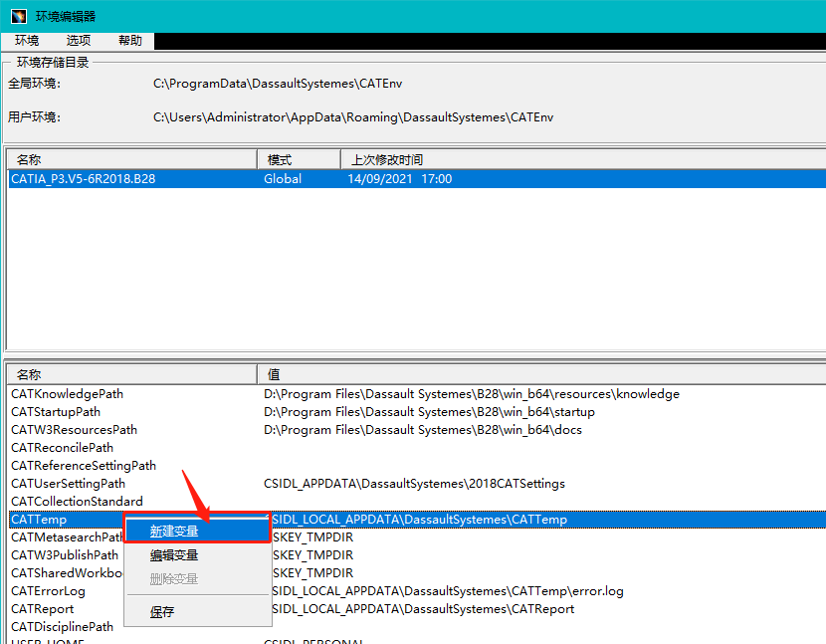The width and height of the screenshot is (826, 644).
Task: Select the CATW3PublishPath variable
Action: [65, 555]
